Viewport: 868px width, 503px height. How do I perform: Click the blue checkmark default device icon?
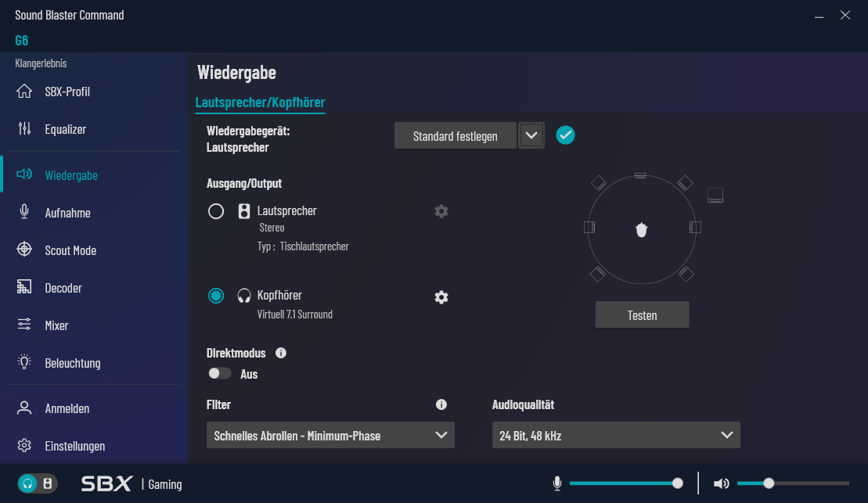click(x=565, y=135)
